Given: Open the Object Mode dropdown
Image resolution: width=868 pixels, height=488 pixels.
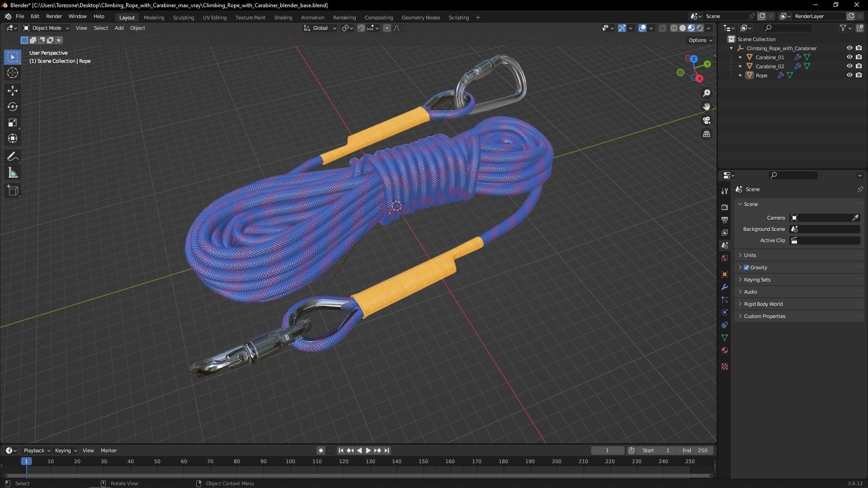Looking at the screenshot, I should pyautogui.click(x=46, y=28).
